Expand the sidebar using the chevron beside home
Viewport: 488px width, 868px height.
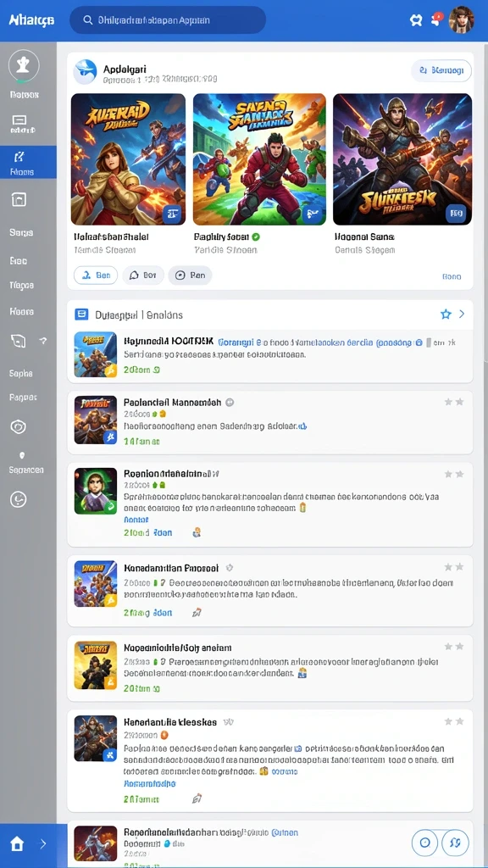pos(43,844)
